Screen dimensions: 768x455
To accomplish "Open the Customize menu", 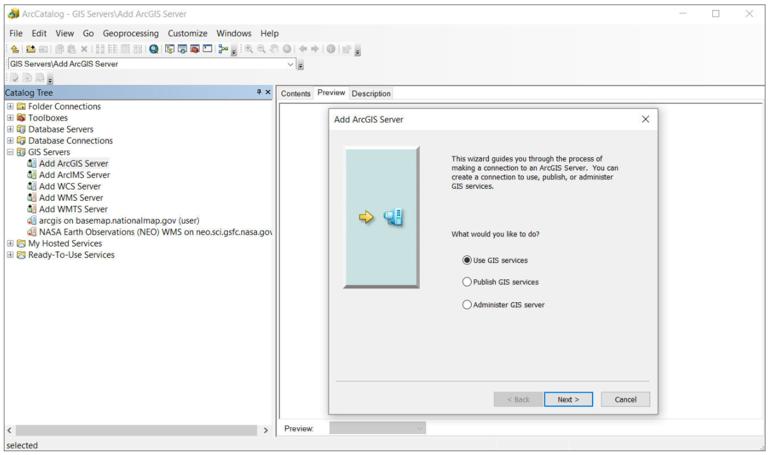I will click(188, 33).
